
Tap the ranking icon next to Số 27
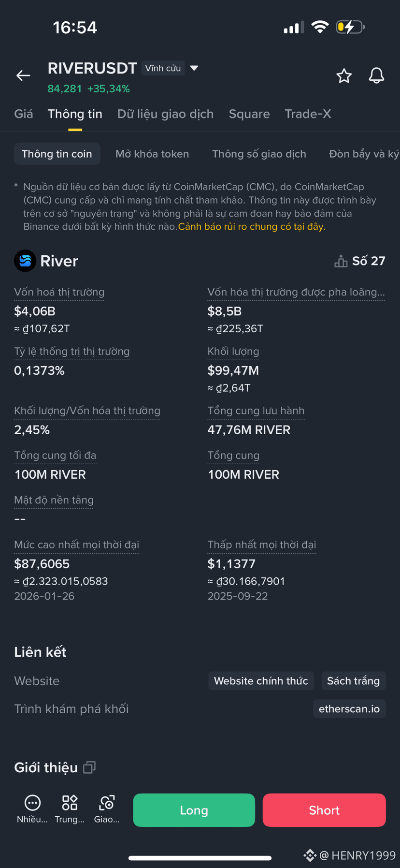[341, 261]
